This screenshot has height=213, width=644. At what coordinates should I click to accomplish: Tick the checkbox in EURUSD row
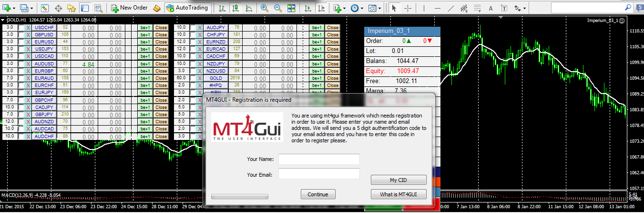tap(21, 42)
